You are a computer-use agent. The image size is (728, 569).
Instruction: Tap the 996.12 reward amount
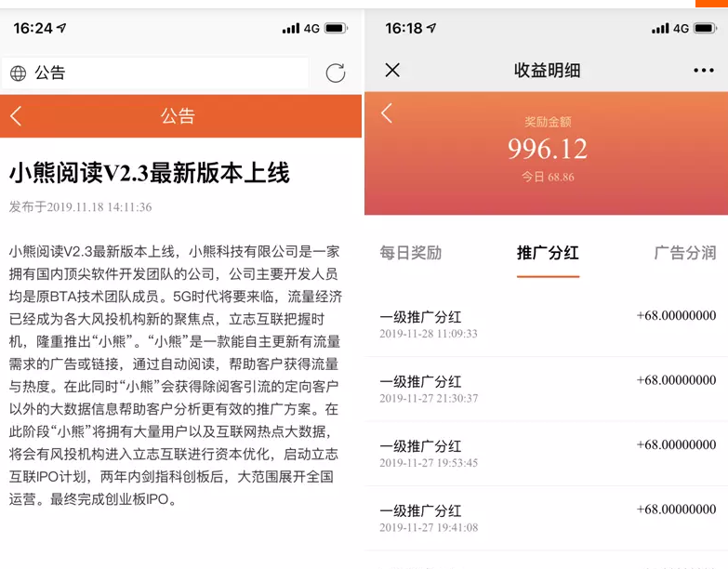tap(548, 149)
